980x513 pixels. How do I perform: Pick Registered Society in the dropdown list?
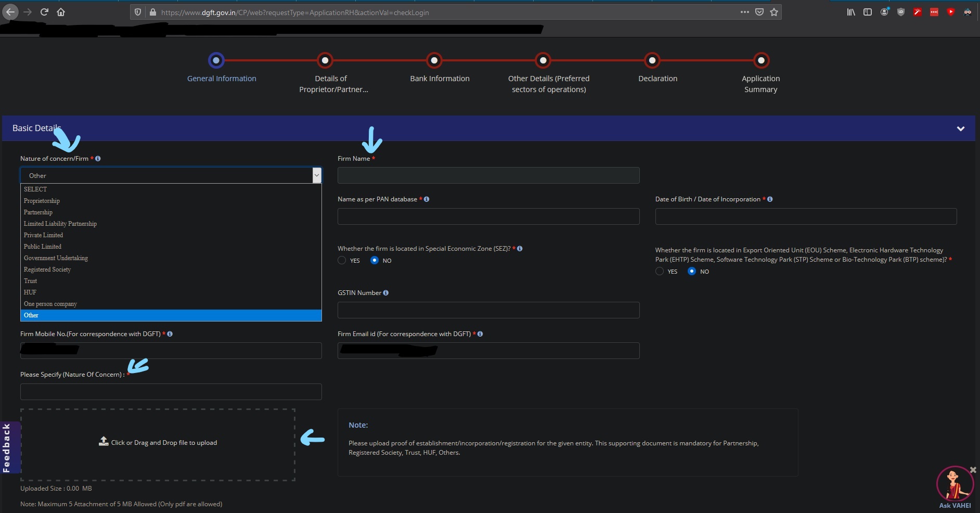pyautogui.click(x=47, y=270)
